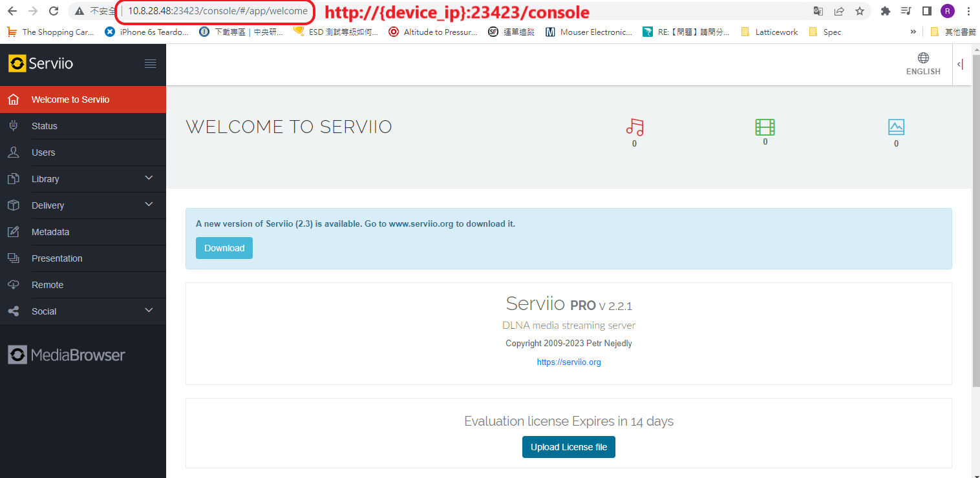The height and width of the screenshot is (478, 980).
Task: Open MediaBrowser from the sidebar
Action: [x=67, y=355]
